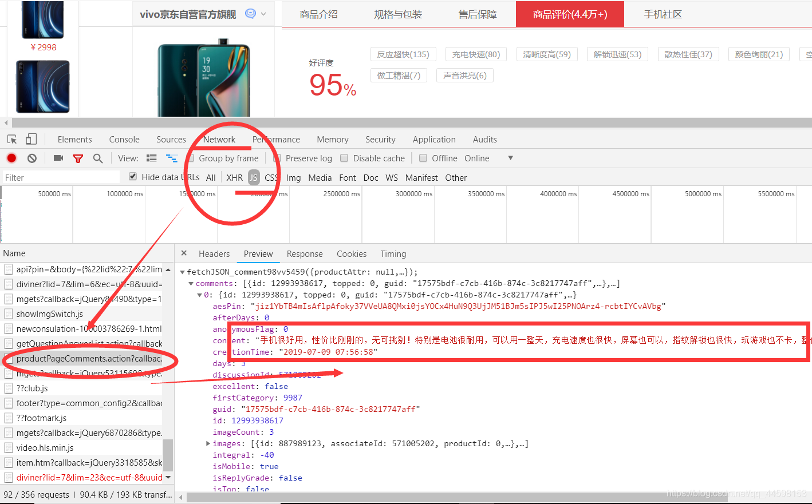The height and width of the screenshot is (504, 812).
Task: Select the All filter type
Action: [x=211, y=178]
